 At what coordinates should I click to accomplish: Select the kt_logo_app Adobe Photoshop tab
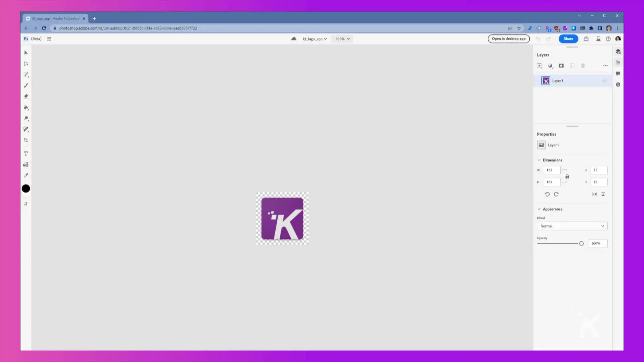tap(56, 19)
